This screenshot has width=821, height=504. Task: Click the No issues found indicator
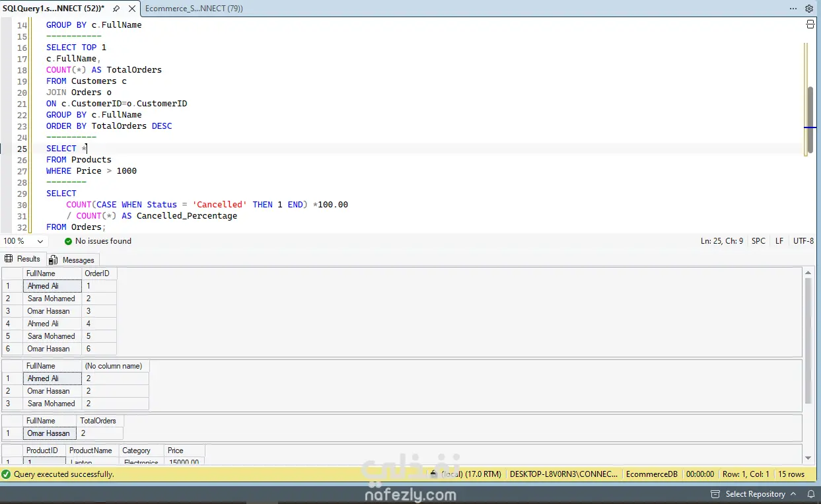[98, 241]
